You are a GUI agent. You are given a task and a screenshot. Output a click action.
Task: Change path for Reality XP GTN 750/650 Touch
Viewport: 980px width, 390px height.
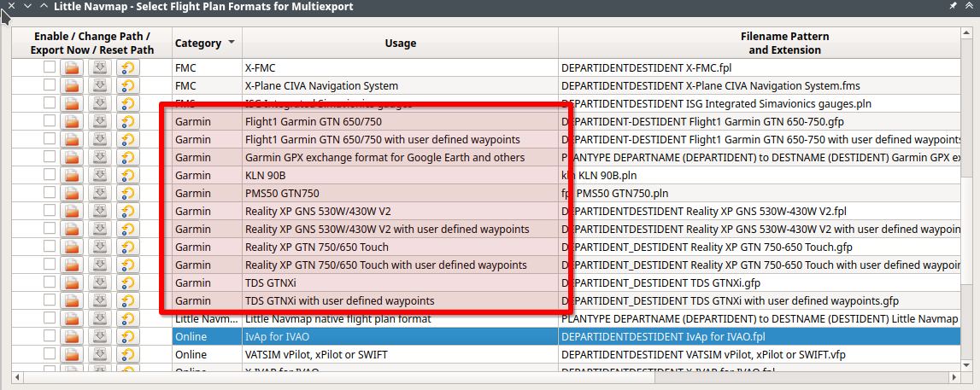pos(72,247)
